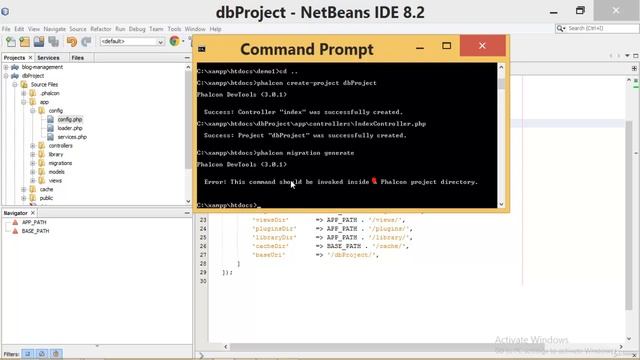
Task: Click the editor horizontal scroll right arrow
Action: tap(621, 347)
